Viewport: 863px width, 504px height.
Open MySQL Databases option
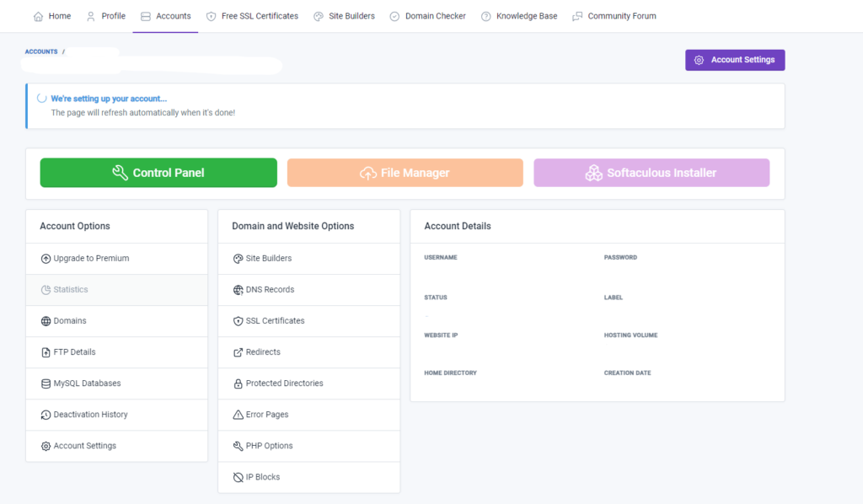[x=116, y=383]
